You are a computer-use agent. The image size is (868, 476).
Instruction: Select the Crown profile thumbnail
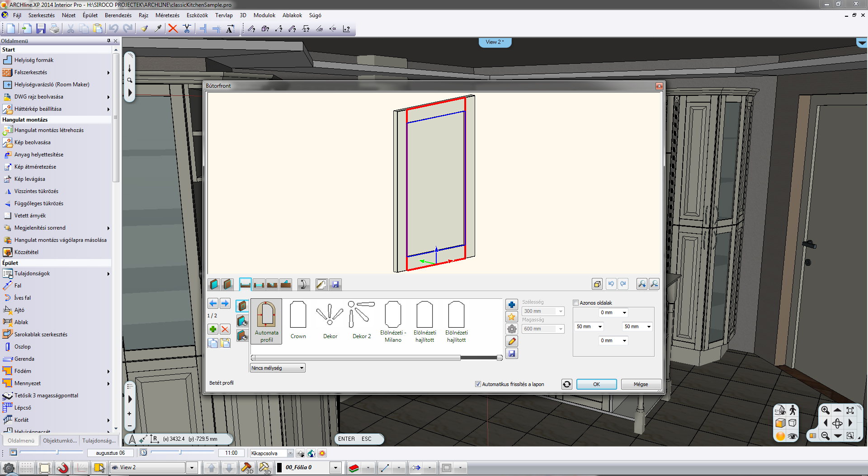[298, 320]
